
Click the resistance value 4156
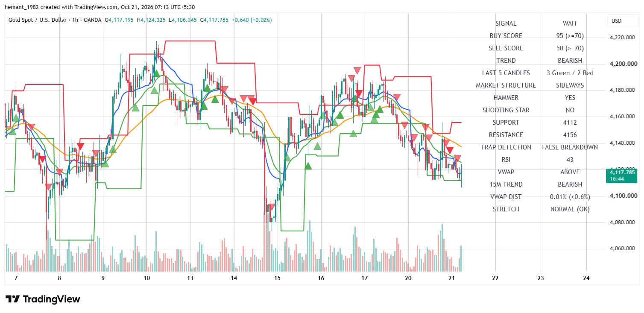click(x=570, y=135)
